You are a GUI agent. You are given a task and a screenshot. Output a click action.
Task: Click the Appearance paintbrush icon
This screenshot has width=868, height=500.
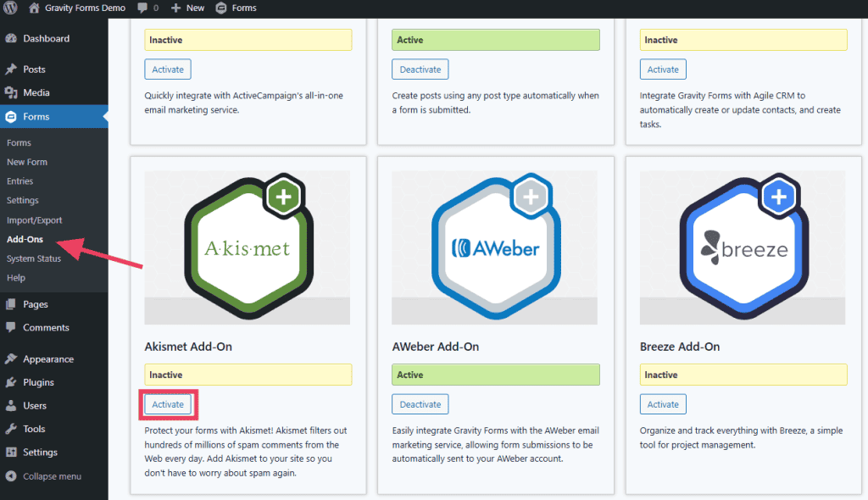(10, 358)
